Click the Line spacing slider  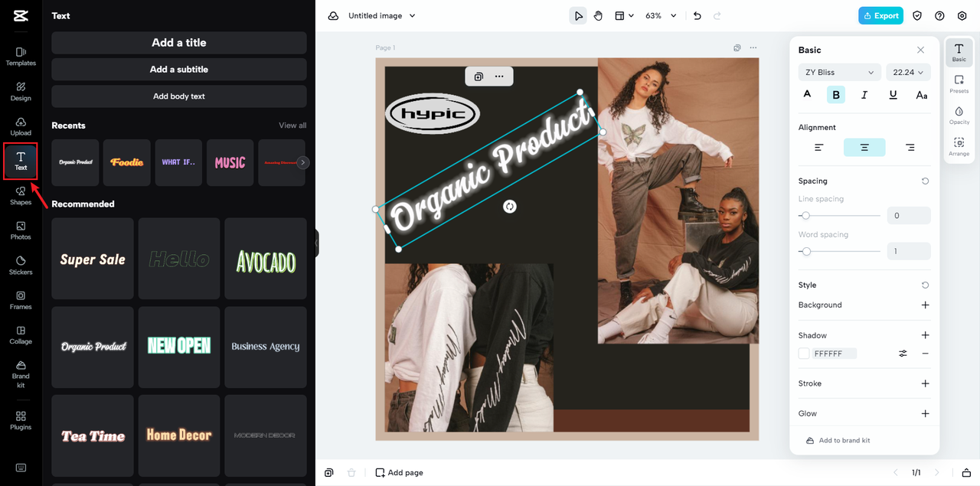[839, 216]
